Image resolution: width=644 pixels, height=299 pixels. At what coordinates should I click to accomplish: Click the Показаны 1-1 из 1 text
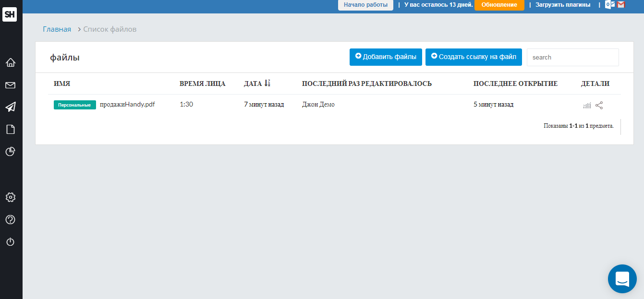[x=579, y=126]
